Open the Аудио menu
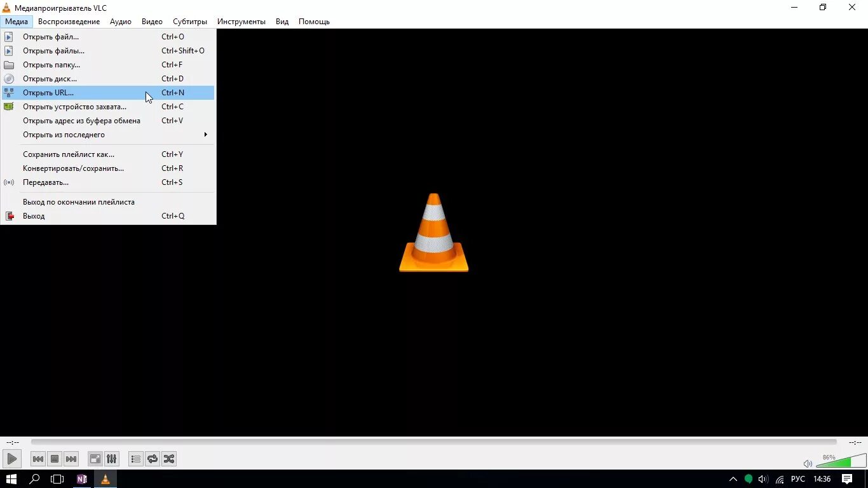The width and height of the screenshot is (868, 488). 120,21
